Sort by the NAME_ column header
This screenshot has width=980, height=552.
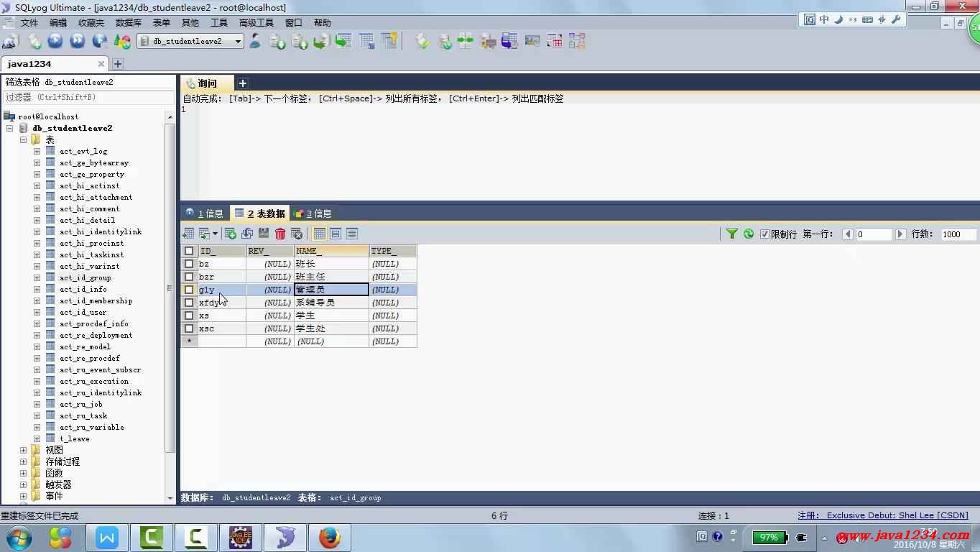pos(332,251)
